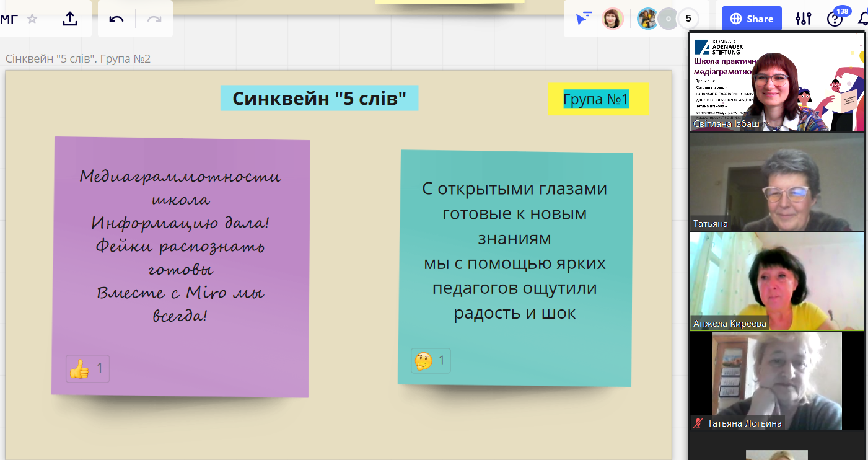Click the yellow "Група №1" label
This screenshot has width=868, height=460.
click(x=597, y=99)
